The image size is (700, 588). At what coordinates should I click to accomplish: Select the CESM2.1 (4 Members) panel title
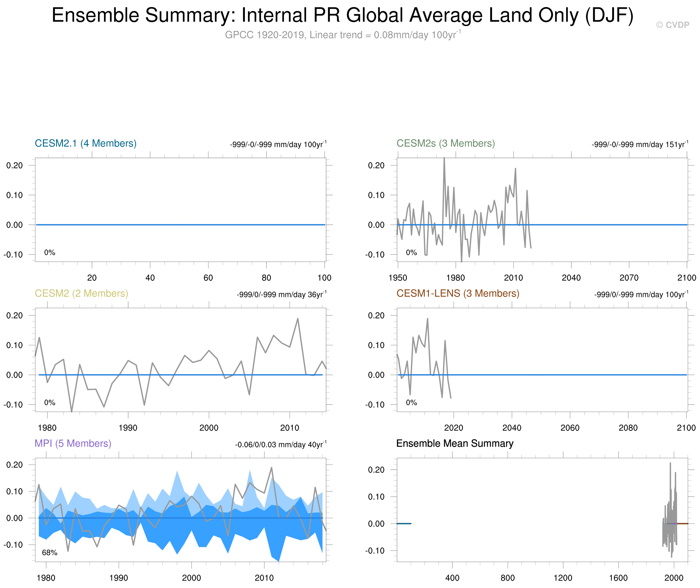pyautogui.click(x=86, y=143)
